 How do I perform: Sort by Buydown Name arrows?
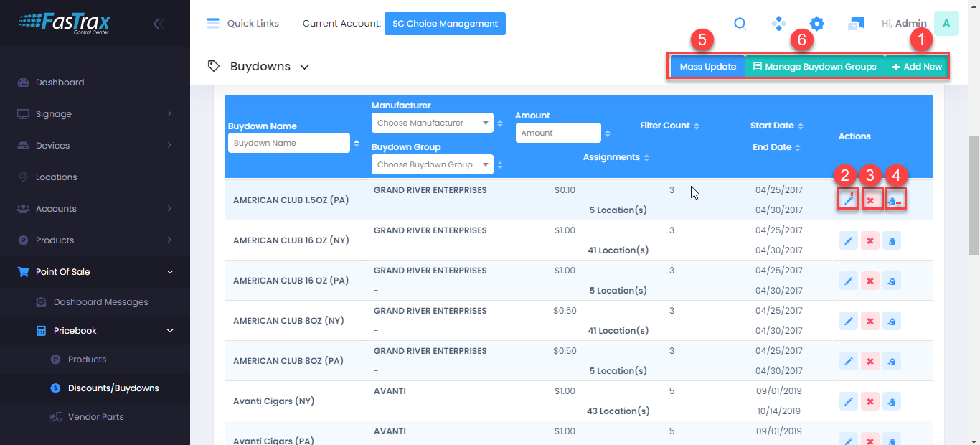pyautogui.click(x=357, y=143)
